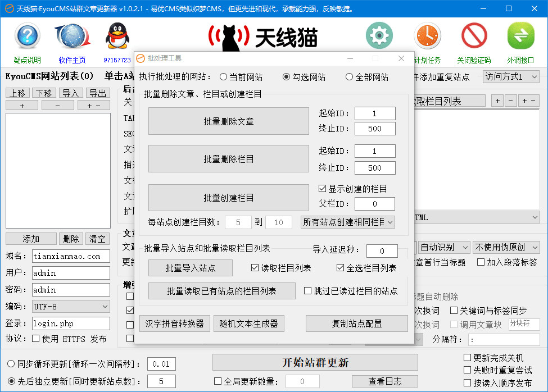Click 开始站群更新 button
The image size is (548, 392).
[315, 362]
